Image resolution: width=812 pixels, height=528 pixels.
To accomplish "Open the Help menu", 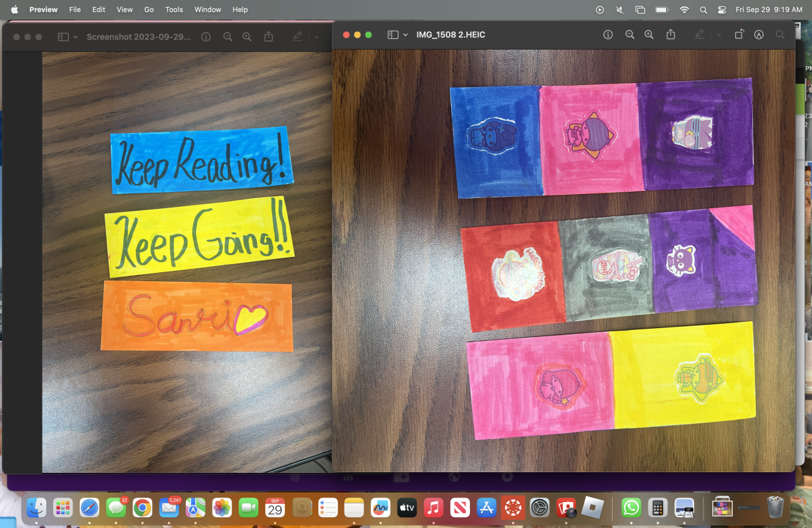I will click(240, 10).
